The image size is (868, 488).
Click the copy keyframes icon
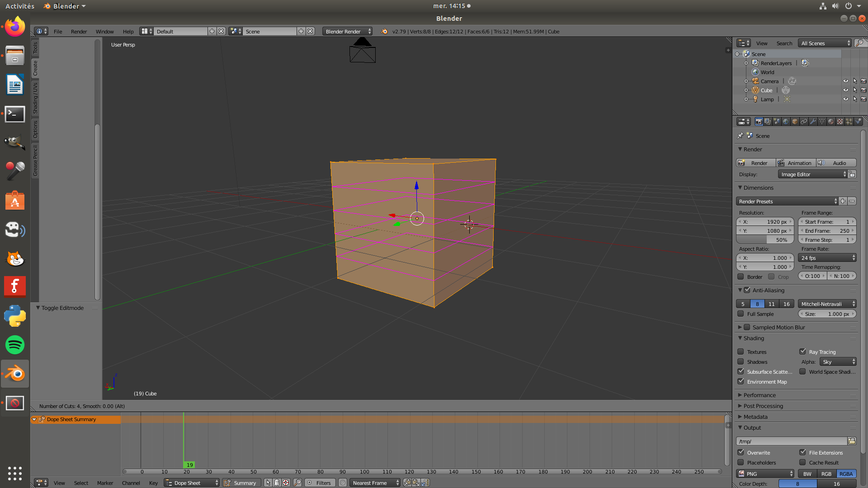click(407, 483)
